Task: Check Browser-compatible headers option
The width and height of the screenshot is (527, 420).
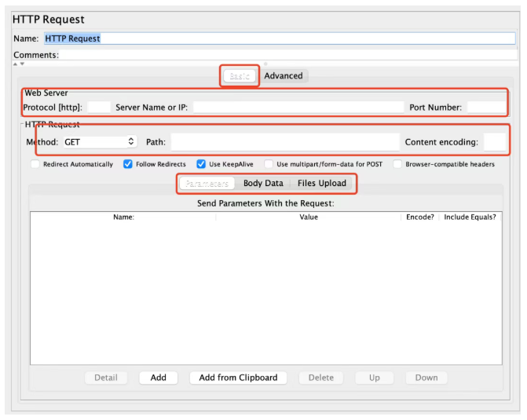Action: click(397, 164)
